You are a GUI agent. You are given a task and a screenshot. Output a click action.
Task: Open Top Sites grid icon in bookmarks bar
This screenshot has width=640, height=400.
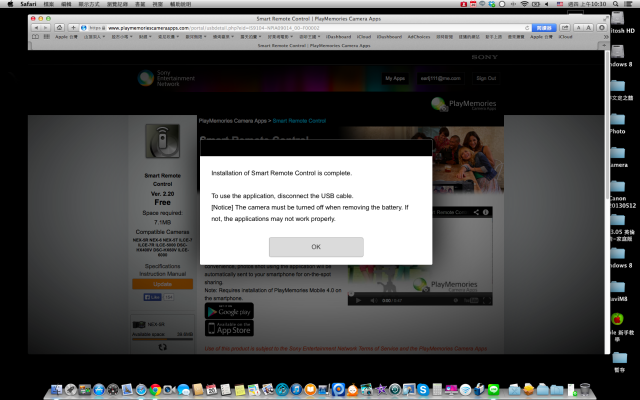47,37
